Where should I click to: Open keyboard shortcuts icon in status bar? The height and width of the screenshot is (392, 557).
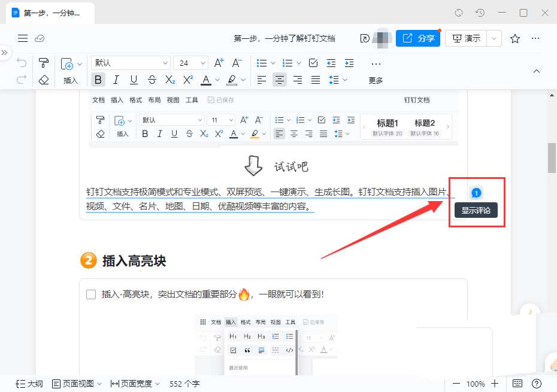click(517, 384)
